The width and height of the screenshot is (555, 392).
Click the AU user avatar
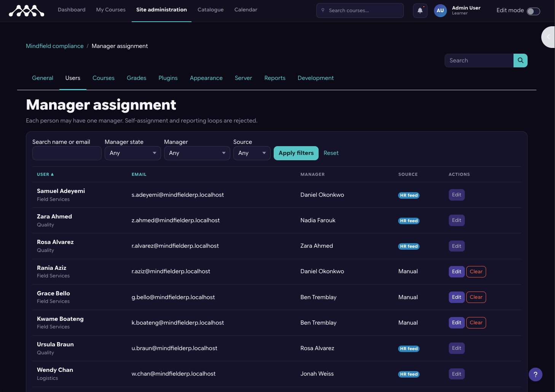(440, 11)
